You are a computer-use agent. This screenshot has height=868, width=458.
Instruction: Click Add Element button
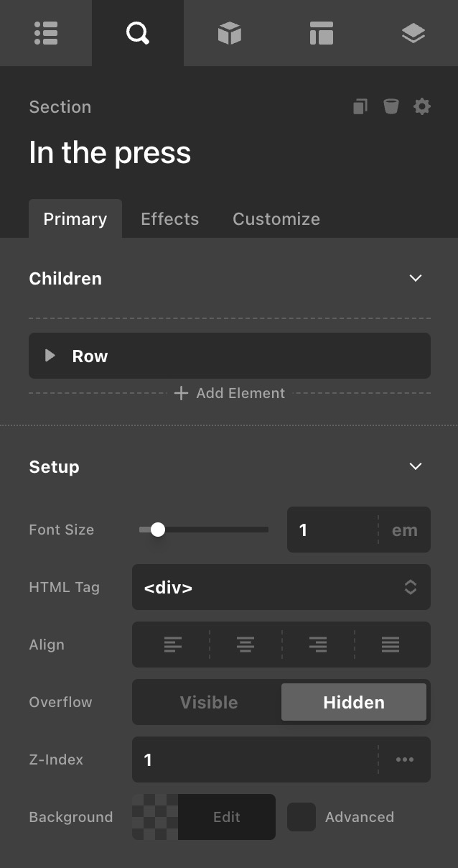[230, 393]
